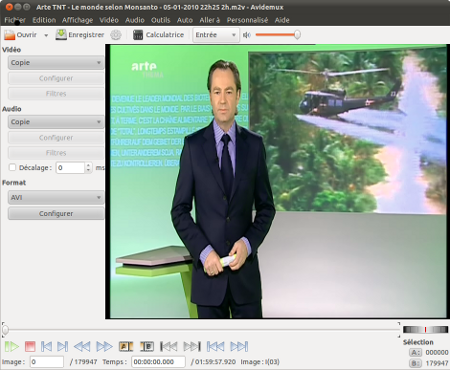450x370 pixels.
Task: Click the video seek slider handle
Action: coord(5,330)
